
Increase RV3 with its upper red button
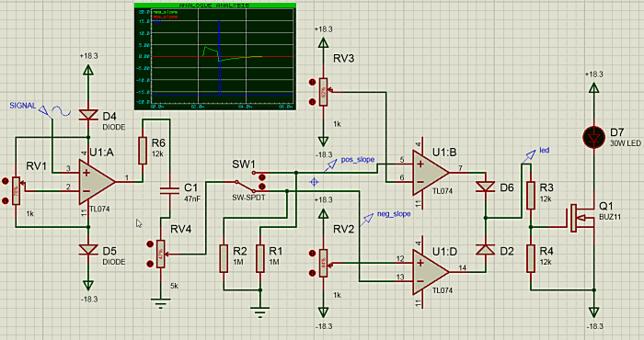click(x=312, y=83)
